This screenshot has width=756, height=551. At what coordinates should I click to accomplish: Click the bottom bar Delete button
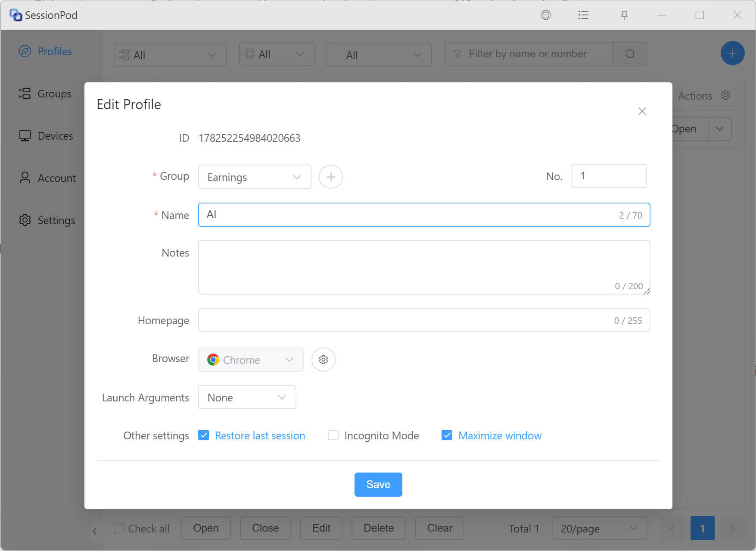click(379, 528)
